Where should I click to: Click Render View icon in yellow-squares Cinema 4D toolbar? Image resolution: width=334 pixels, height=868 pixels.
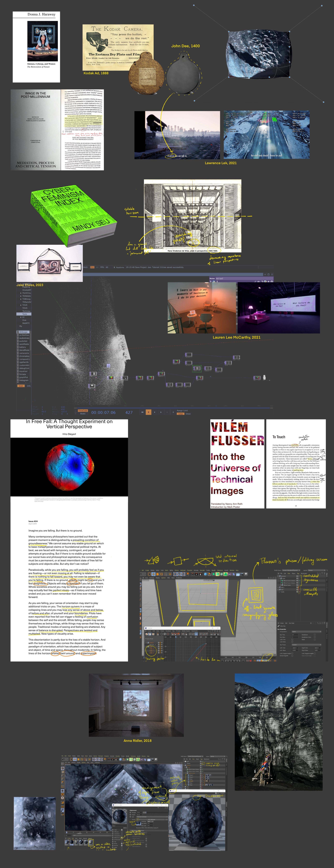pos(192,574)
